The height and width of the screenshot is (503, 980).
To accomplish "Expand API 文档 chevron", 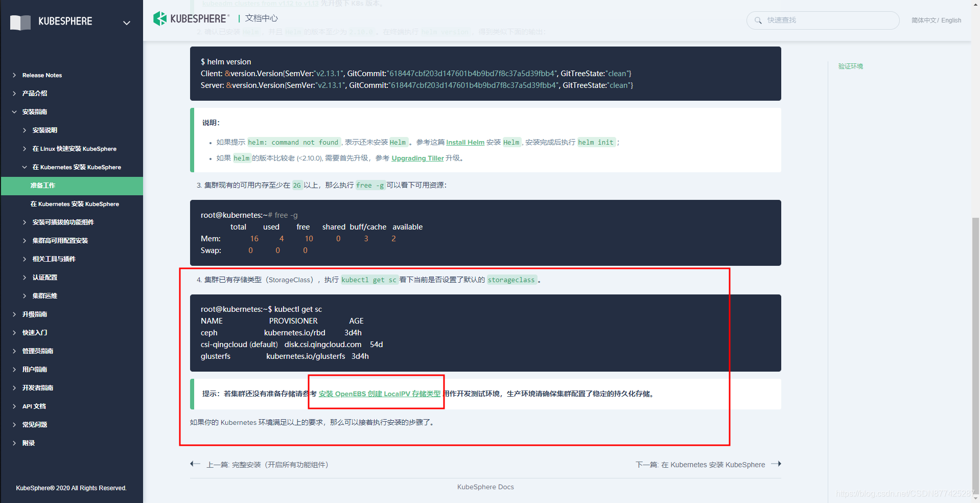I will coord(14,406).
